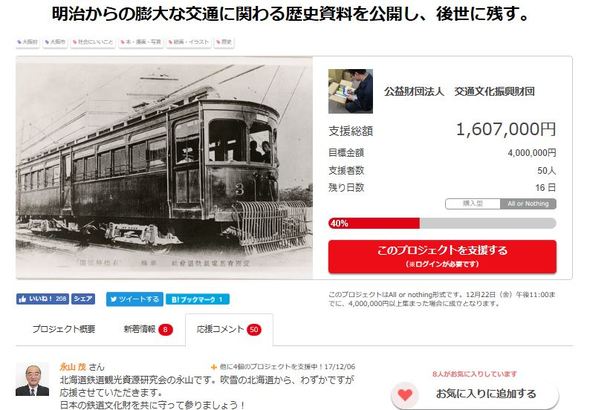The image size is (610, 410).
Task: Open 公益財団法人 交通文化振興財団 organizer link
Action: click(x=459, y=91)
